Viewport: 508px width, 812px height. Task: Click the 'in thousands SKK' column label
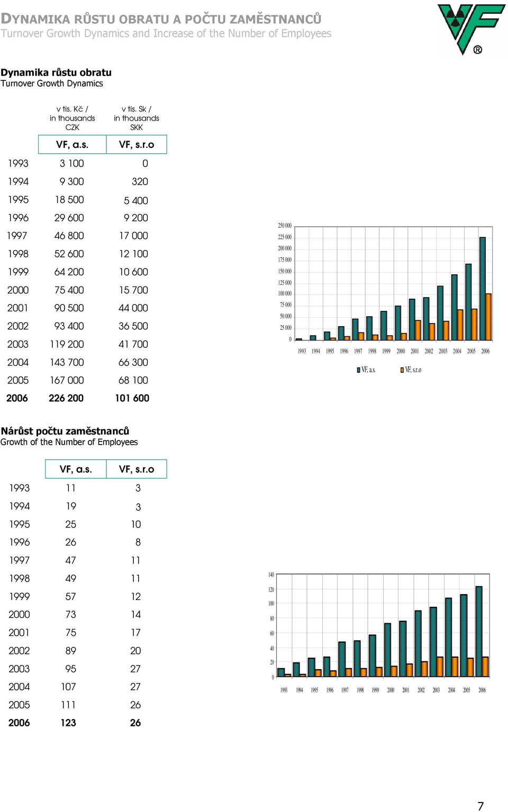click(137, 123)
